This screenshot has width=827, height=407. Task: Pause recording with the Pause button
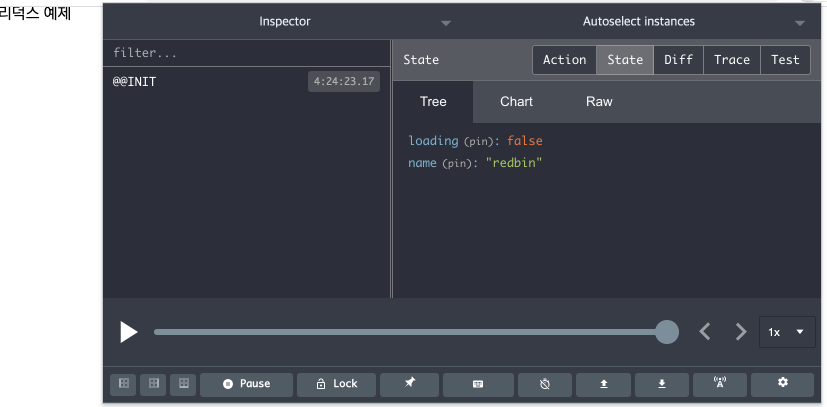click(x=246, y=384)
